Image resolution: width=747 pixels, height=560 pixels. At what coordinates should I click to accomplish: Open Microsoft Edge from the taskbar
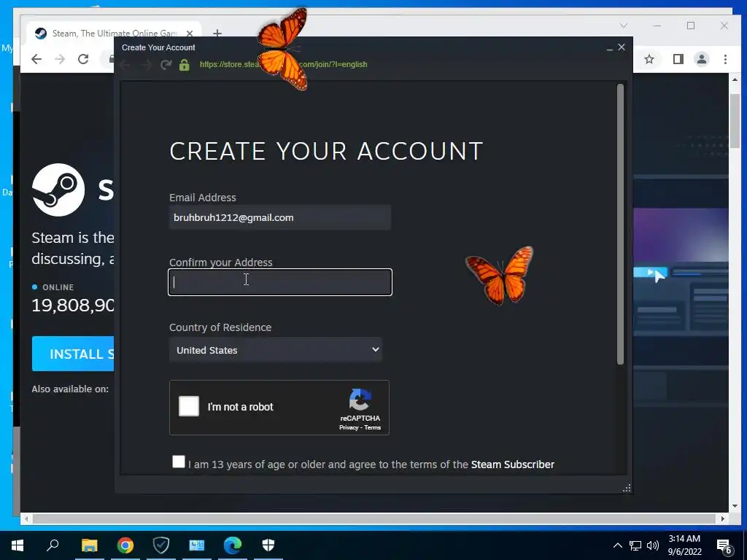[x=233, y=545]
